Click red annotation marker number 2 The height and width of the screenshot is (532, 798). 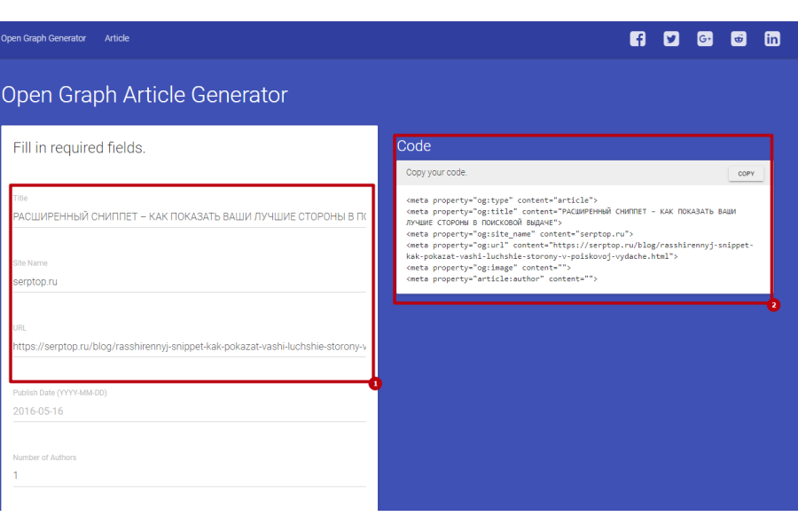[x=773, y=305]
